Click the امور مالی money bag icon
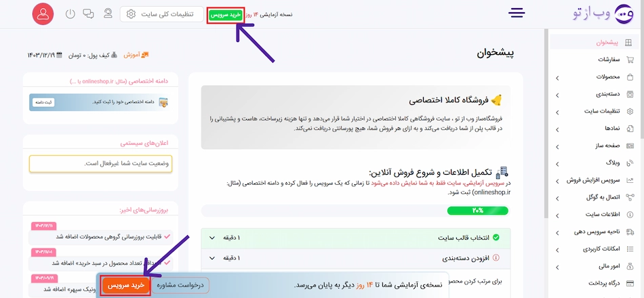Viewport: 644px width, 298px height. click(630, 266)
